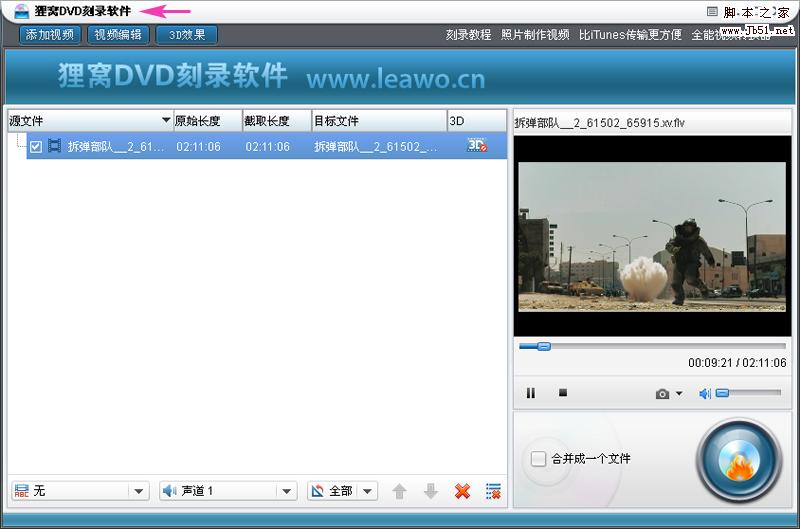The height and width of the screenshot is (529, 800).
Task: Select the target file name cell 拆弹部队__2_61502
Action: [x=376, y=147]
